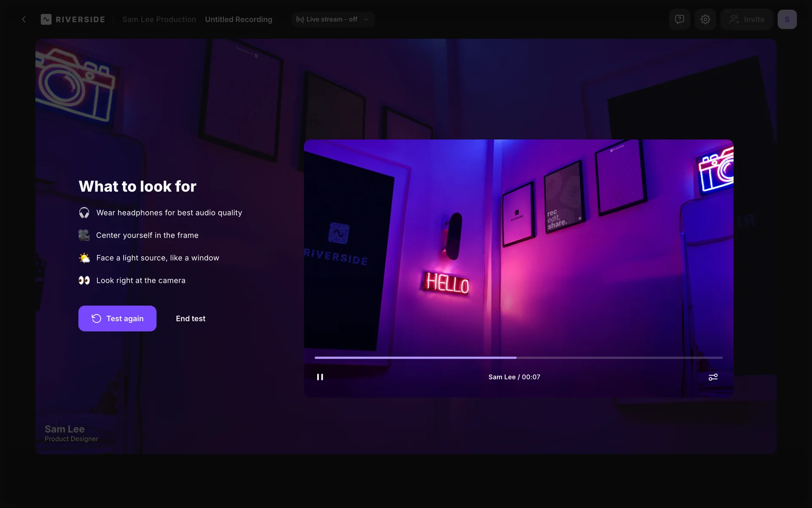The image size is (812, 508).
Task: Open Sam Lee Production breadcrumb
Action: coord(159,19)
